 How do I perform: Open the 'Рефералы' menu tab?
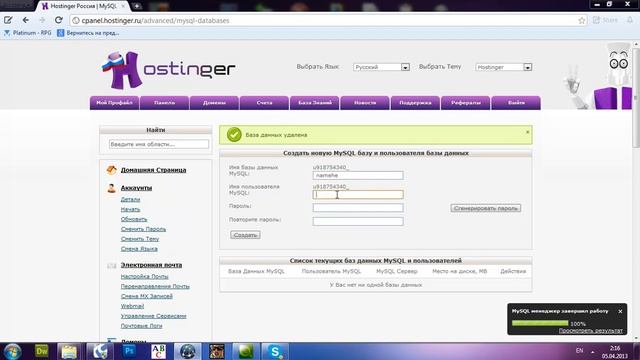tap(466, 103)
